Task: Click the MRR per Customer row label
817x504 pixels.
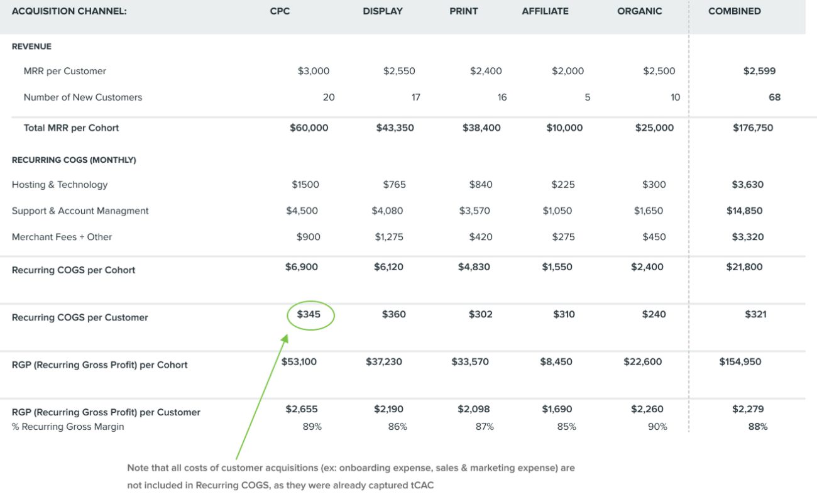Action: pos(65,71)
